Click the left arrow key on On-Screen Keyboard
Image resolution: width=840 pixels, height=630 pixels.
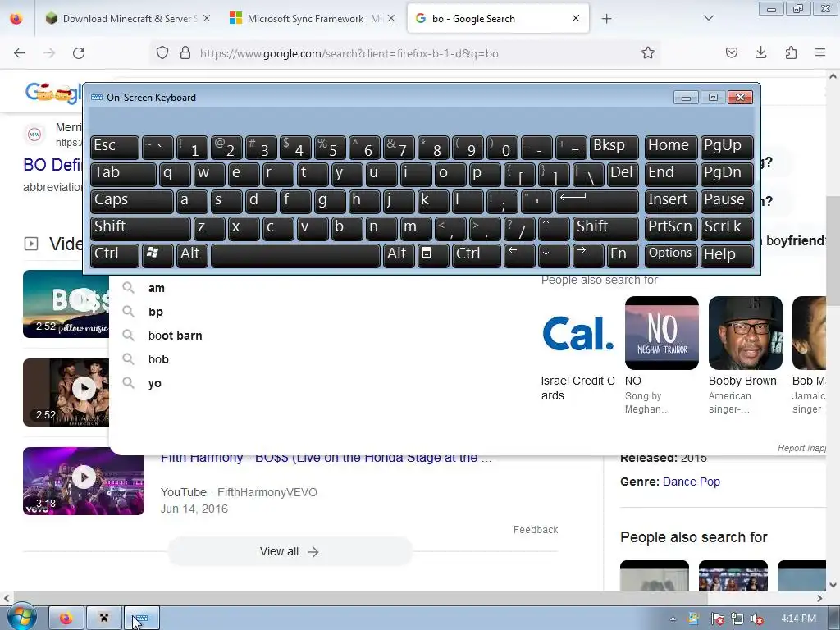pos(519,255)
